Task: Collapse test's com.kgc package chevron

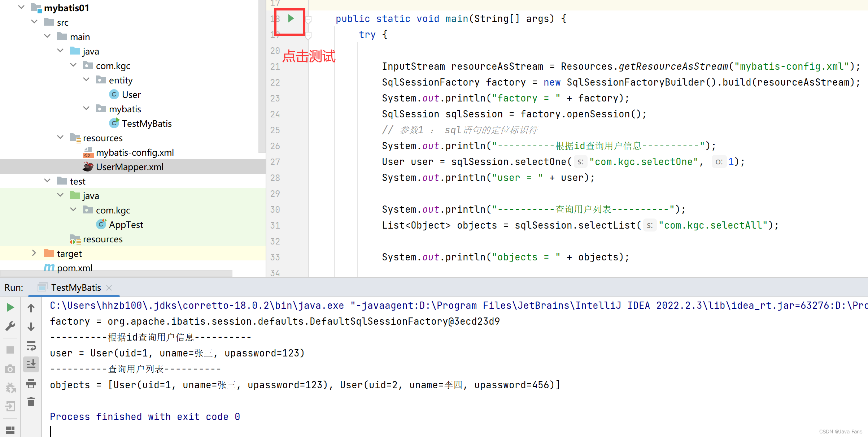Action: [73, 209]
